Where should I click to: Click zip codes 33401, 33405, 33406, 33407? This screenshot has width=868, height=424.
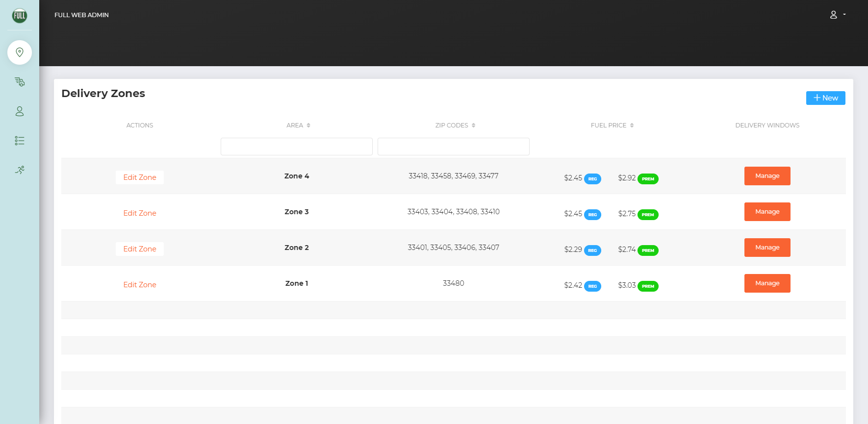pyautogui.click(x=454, y=248)
